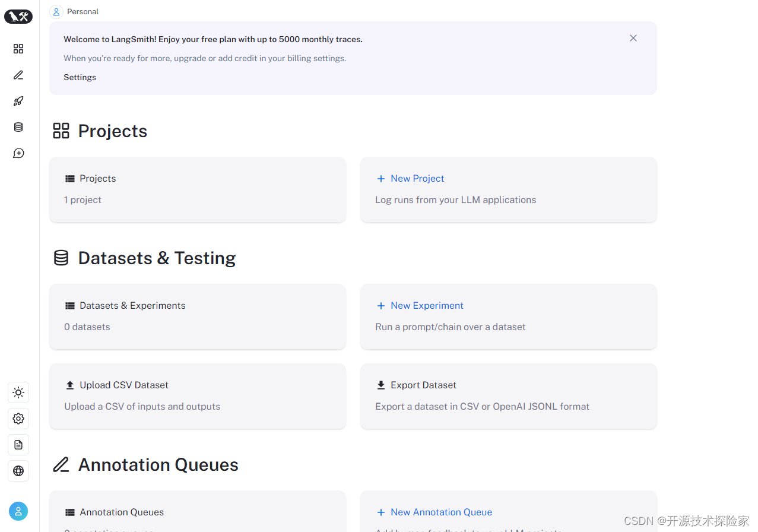Open the Projects card showing 1 project
The height and width of the screenshot is (532, 758).
click(x=197, y=189)
